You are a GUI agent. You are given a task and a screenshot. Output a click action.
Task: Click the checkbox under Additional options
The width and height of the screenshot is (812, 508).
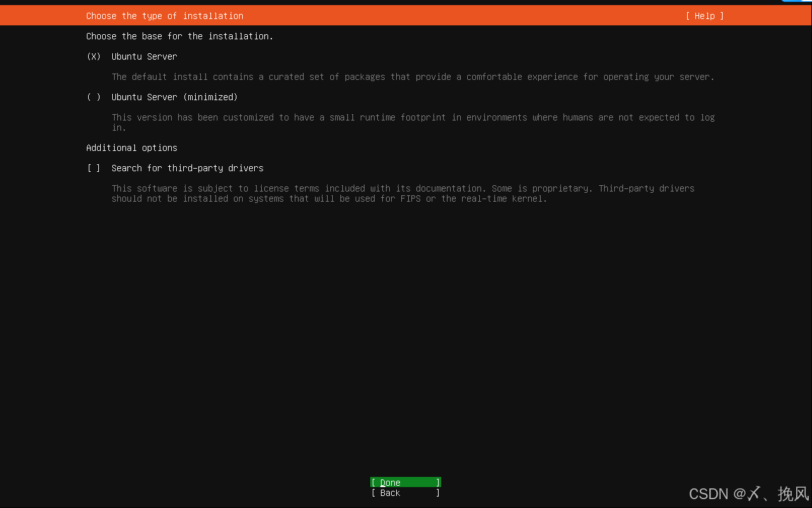point(93,168)
